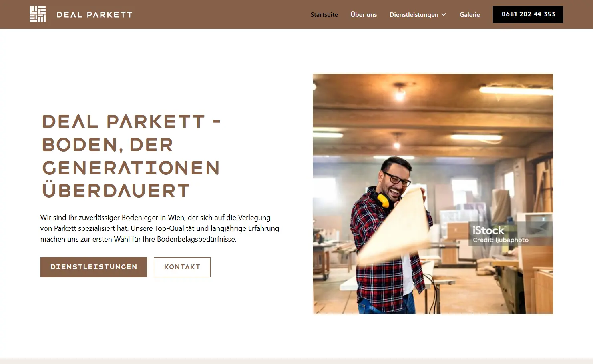Image resolution: width=593 pixels, height=364 pixels.
Task: Open the DEAL PARKETT logo text link
Action: tap(94, 15)
